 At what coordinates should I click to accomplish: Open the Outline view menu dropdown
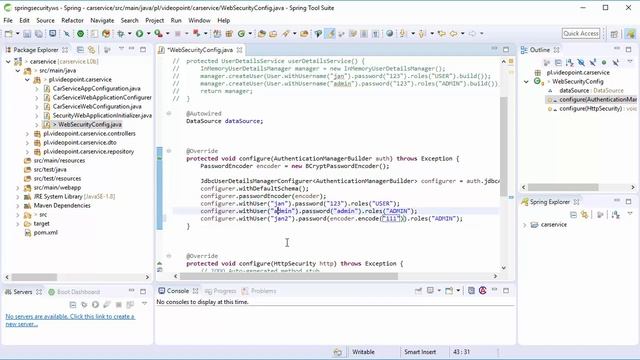click(630, 61)
